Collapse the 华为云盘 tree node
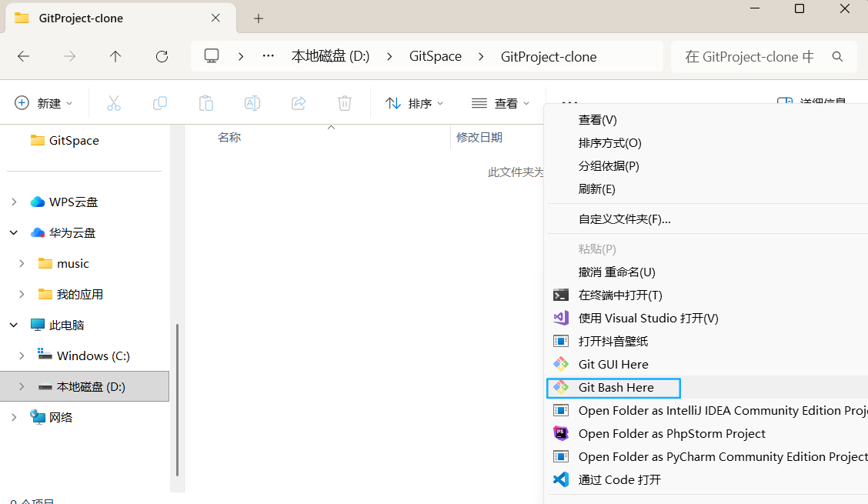The width and height of the screenshot is (868, 504). click(13, 232)
